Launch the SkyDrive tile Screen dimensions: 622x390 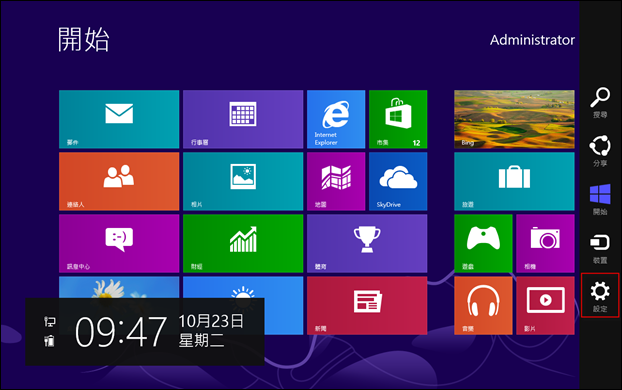pyautogui.click(x=398, y=181)
